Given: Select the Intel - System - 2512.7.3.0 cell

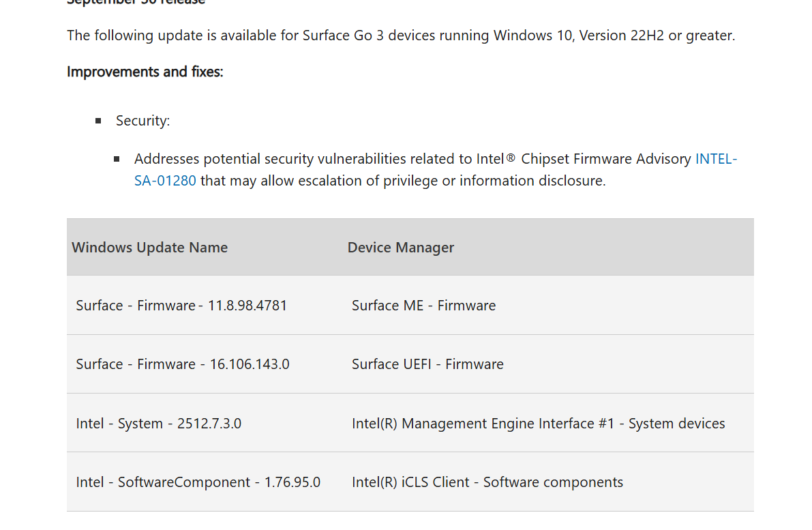Looking at the screenshot, I should click(159, 424).
